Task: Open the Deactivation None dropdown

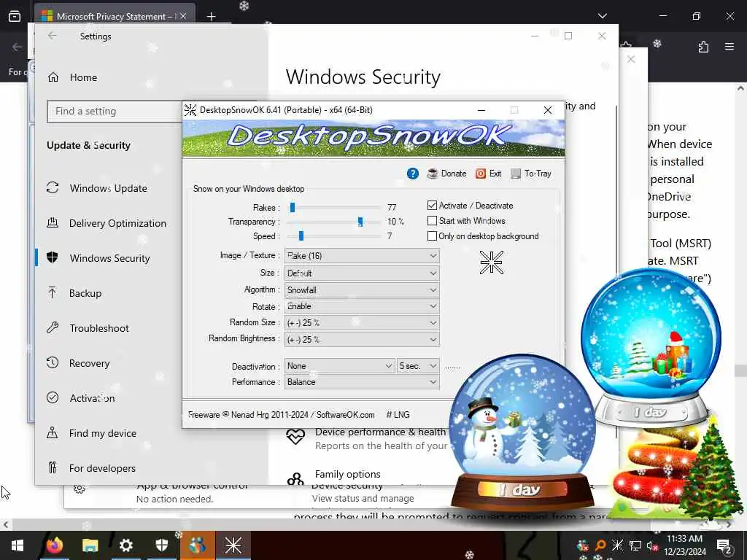Action: 339,366
